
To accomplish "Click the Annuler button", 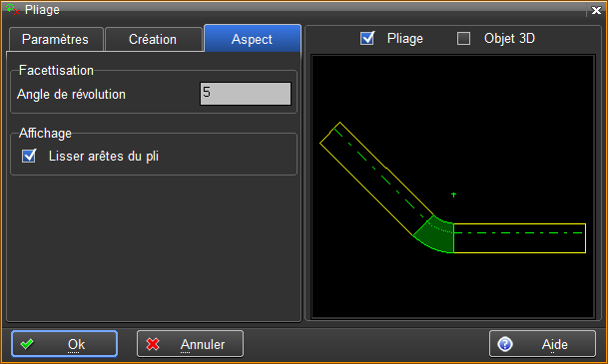I will tap(190, 344).
